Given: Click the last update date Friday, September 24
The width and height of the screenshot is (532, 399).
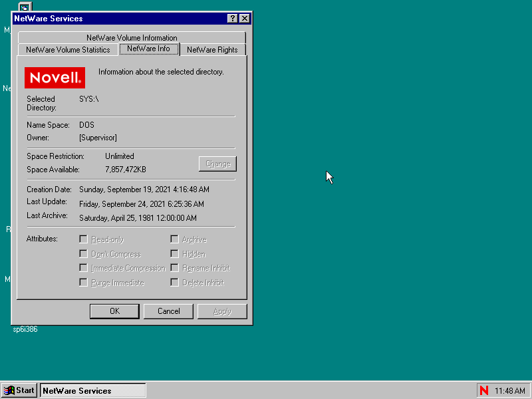Looking at the screenshot, I should [142, 204].
